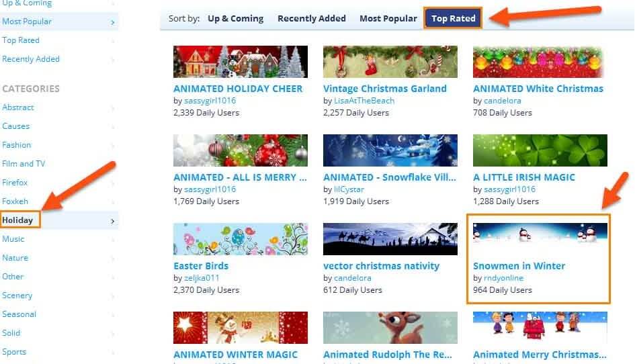
Task: Click the Animated Rudolph The Re... title
Action: 388,355
